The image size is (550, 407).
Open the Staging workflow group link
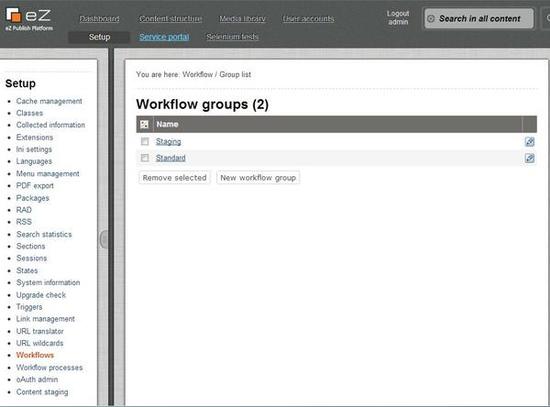(168, 141)
